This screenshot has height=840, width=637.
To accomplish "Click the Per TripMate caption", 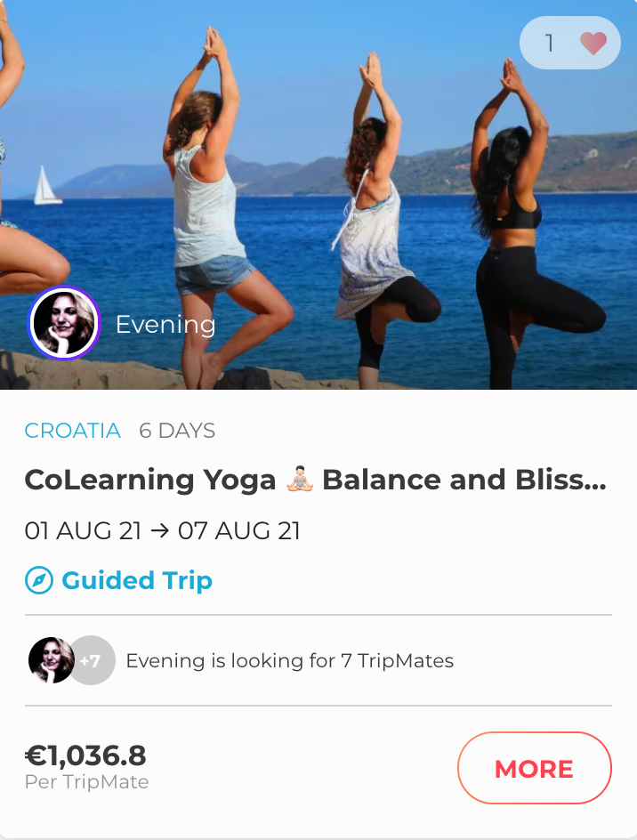I will coord(87,782).
